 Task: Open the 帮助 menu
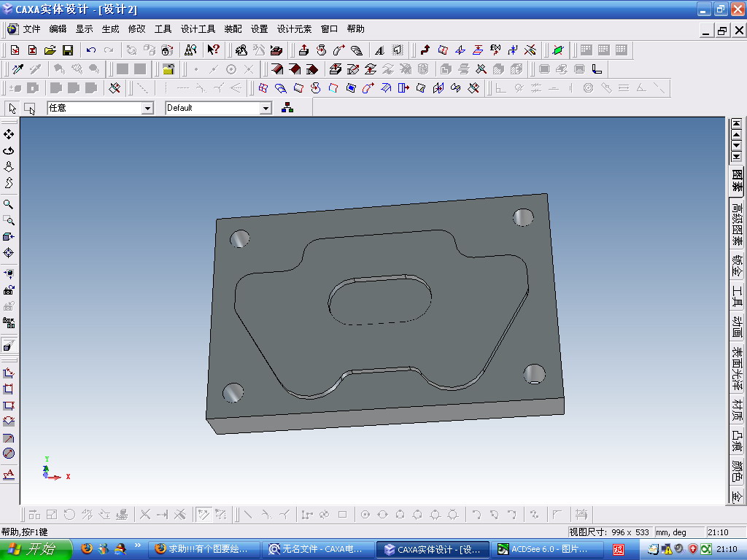tap(355, 29)
